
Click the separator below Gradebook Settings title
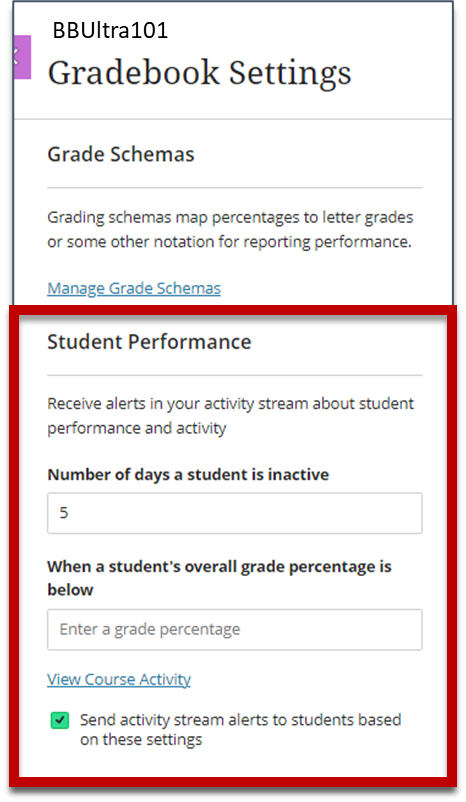(x=233, y=119)
